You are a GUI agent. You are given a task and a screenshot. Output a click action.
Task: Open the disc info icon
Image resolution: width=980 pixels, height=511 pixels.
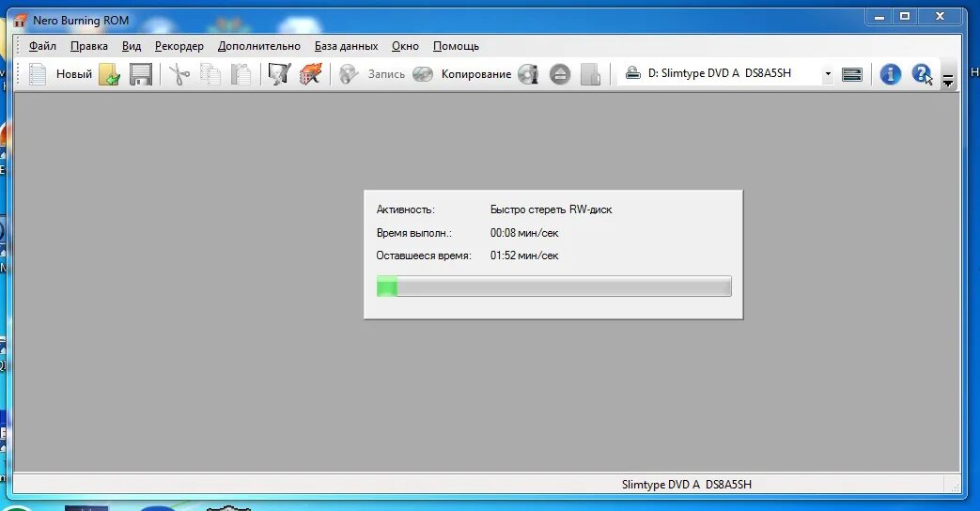[x=528, y=74]
